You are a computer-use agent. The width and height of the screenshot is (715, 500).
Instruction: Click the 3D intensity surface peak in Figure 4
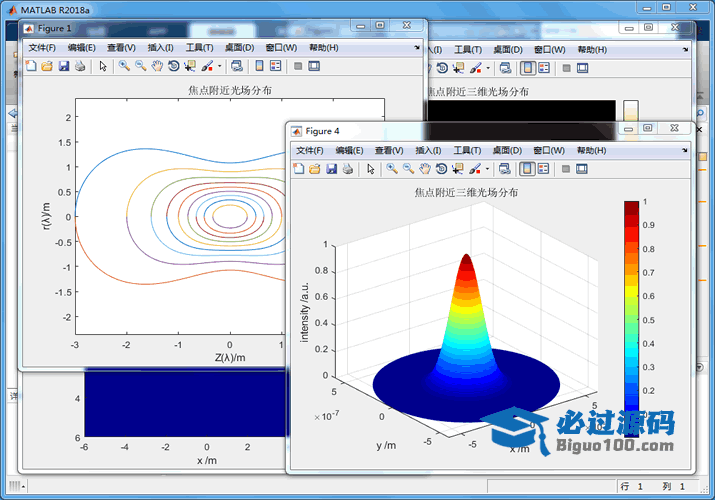pyautogui.click(x=466, y=258)
